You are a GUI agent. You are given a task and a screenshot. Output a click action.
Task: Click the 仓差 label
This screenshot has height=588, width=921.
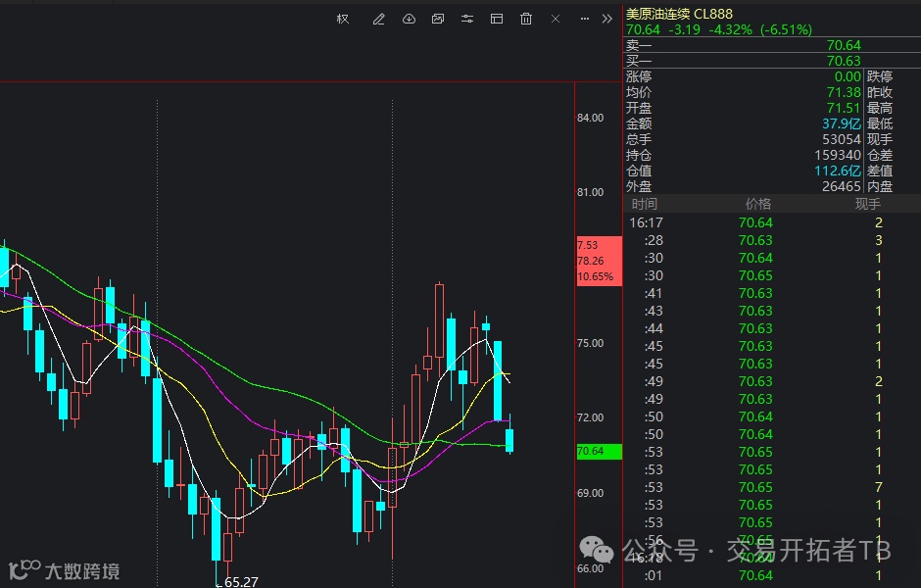pyautogui.click(x=879, y=155)
